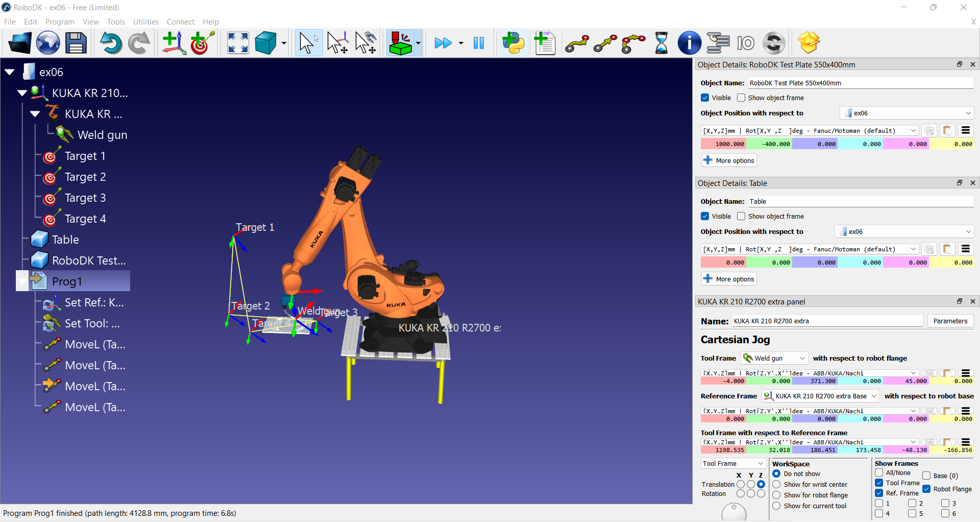Click the fast simulation button
This screenshot has width=980, height=522.
click(x=443, y=43)
